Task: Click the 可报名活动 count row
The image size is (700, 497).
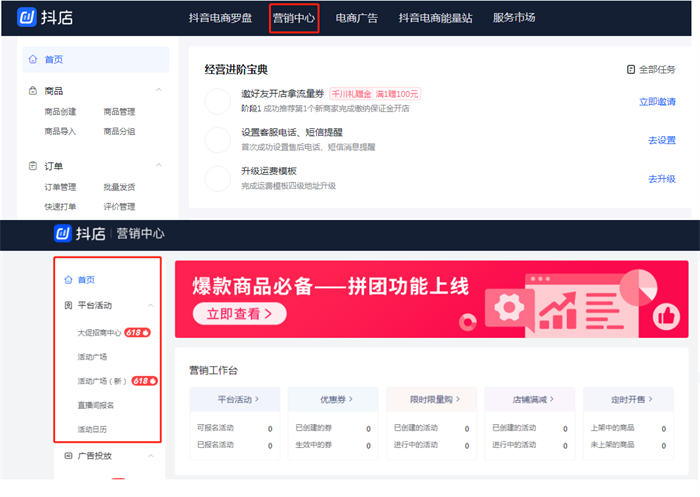Action: [235, 428]
